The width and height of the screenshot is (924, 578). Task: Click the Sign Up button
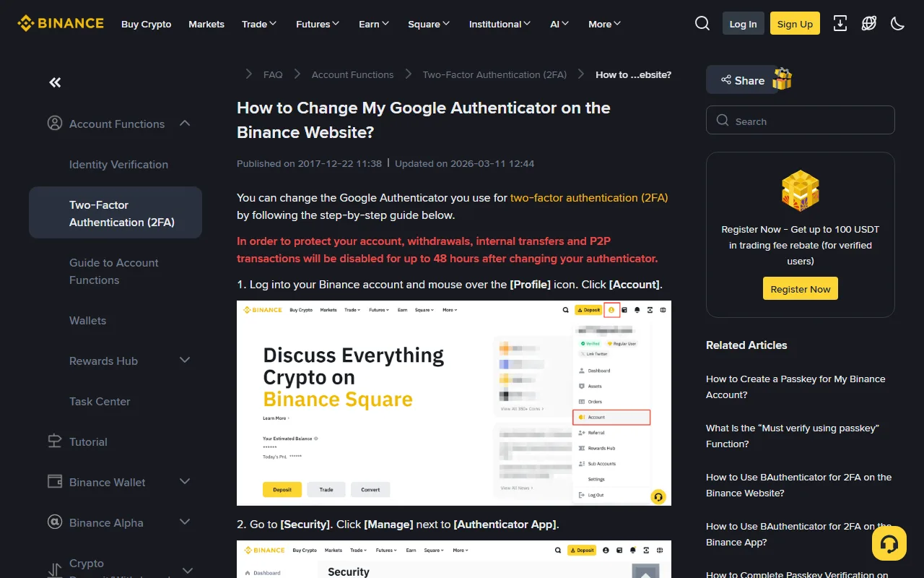click(x=795, y=24)
